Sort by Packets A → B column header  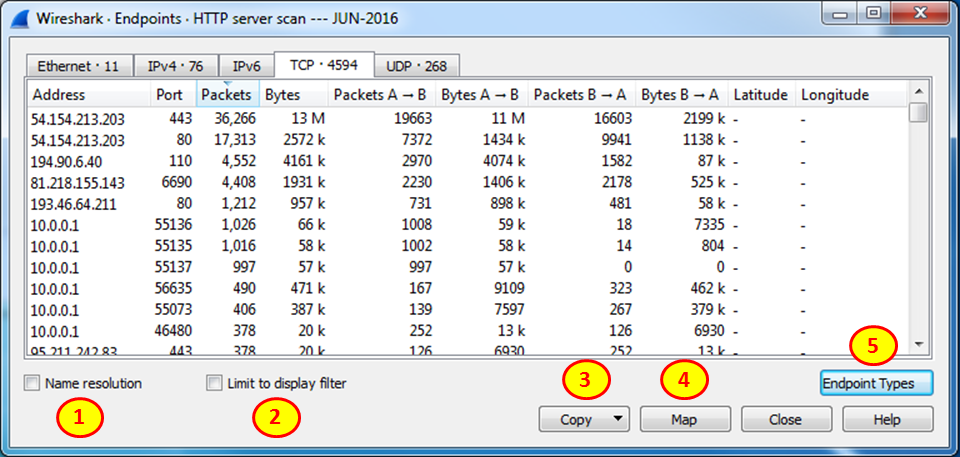click(382, 94)
